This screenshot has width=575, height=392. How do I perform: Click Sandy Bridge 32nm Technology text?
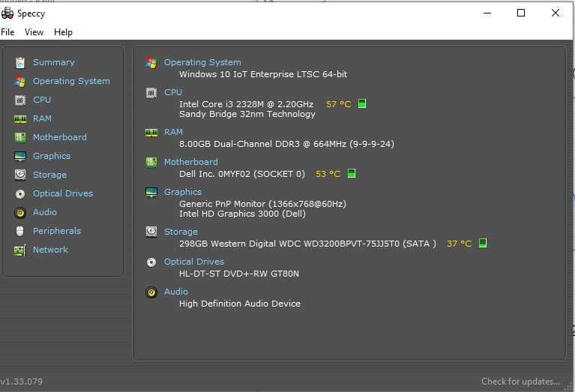tap(247, 114)
